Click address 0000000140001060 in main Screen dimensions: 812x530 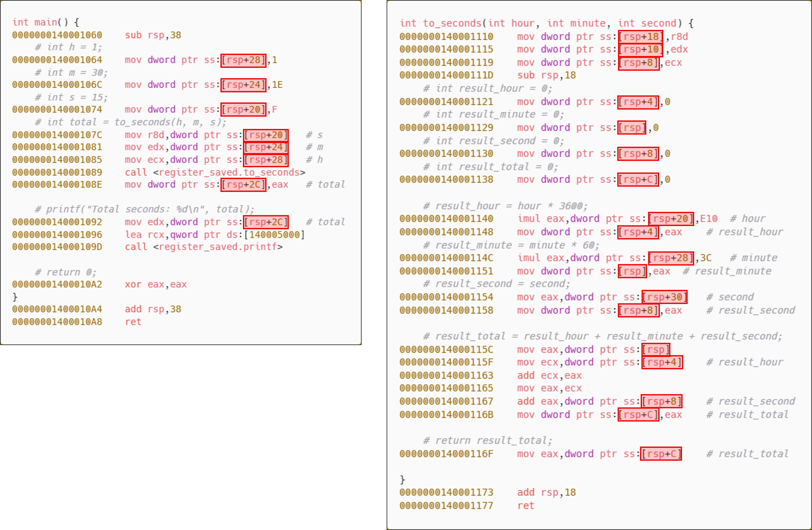(57, 35)
